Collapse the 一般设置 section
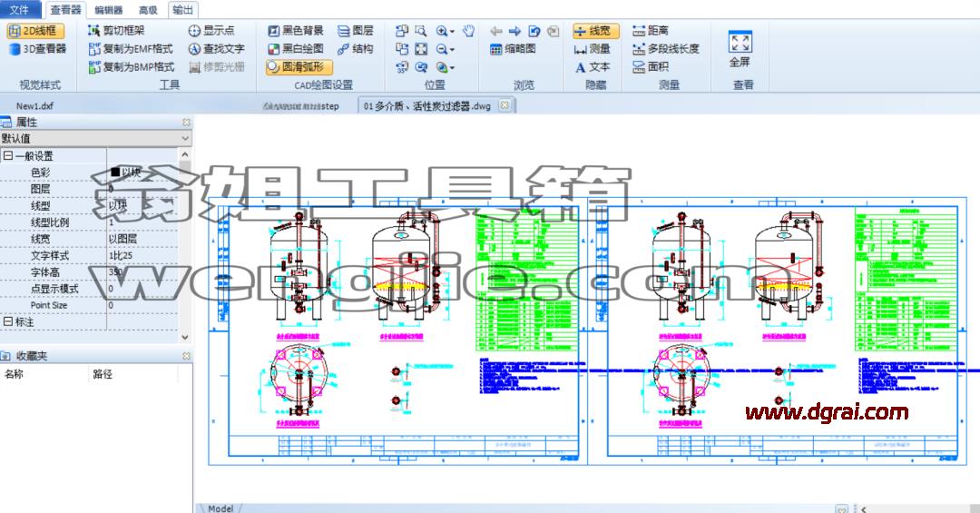980x513 pixels. pyautogui.click(x=8, y=156)
